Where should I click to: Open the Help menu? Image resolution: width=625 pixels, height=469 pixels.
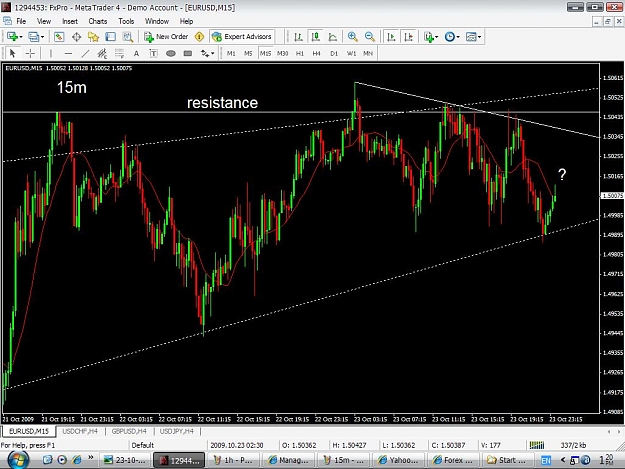[x=186, y=22]
